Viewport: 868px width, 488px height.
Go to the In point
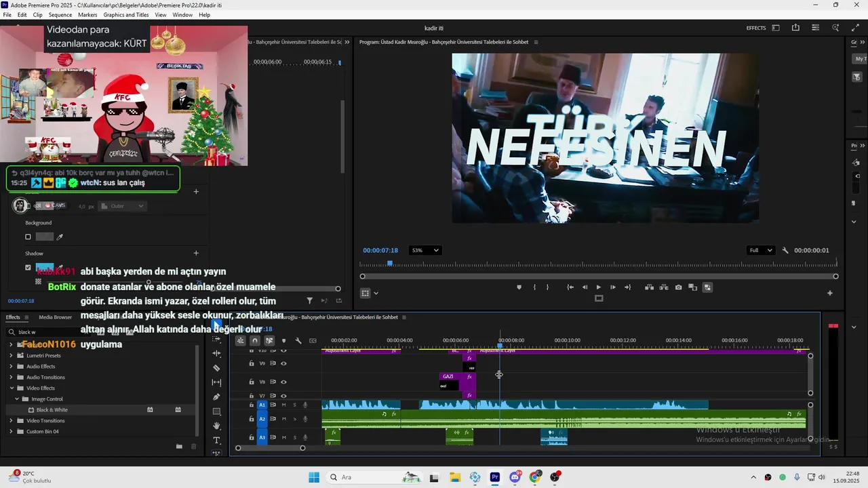coord(570,287)
